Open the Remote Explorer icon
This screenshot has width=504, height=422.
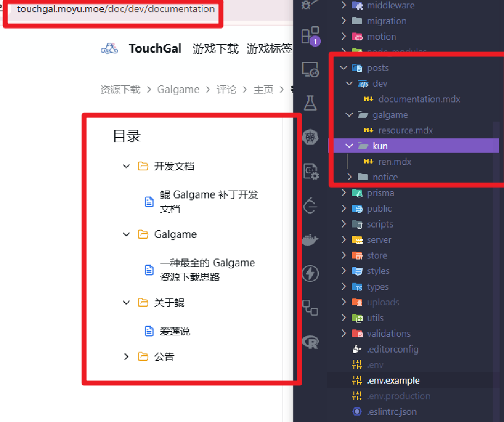(310, 69)
